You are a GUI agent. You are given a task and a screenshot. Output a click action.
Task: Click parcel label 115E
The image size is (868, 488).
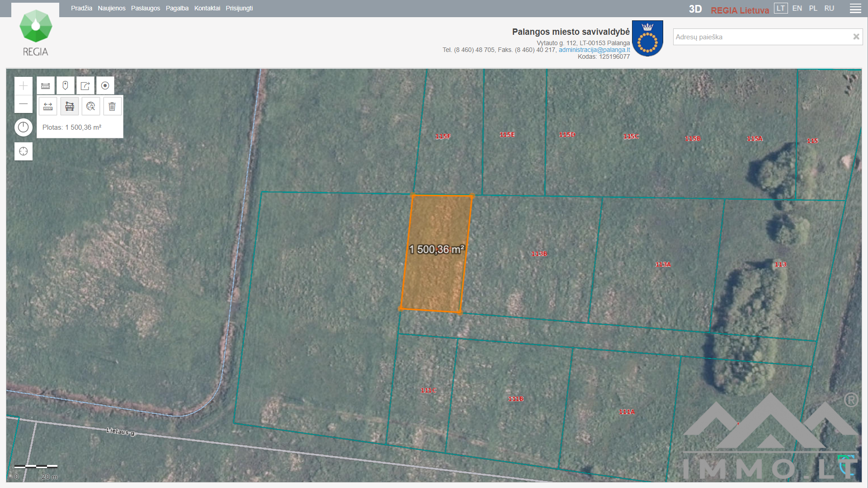tap(507, 135)
